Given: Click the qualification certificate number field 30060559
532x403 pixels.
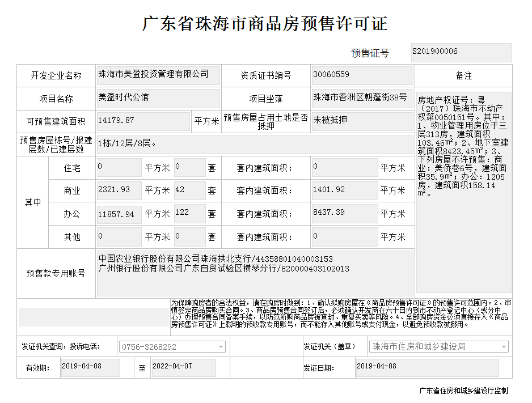Looking at the screenshot, I should tap(362, 75).
